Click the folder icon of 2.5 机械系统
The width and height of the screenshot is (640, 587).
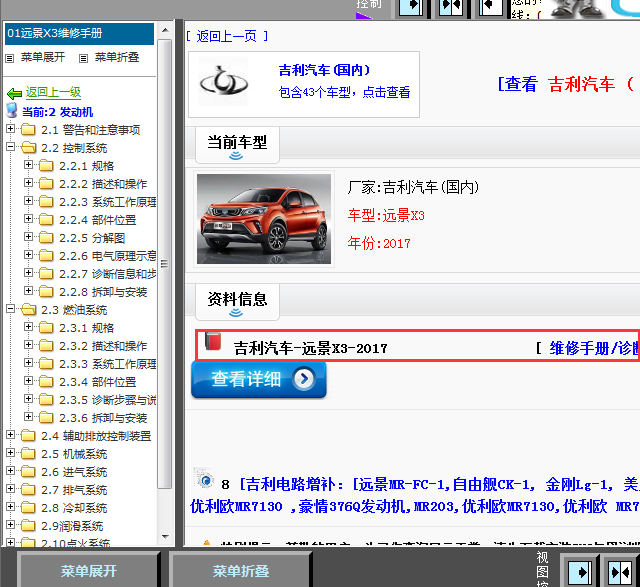pos(28,453)
